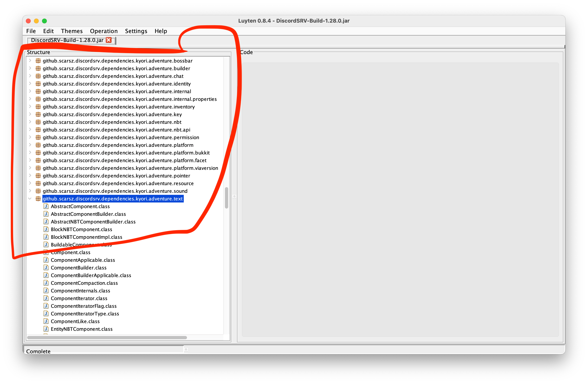This screenshot has height=384, width=588.
Task: Select the kyori.adventure.bossbar package row
Action: (x=117, y=61)
